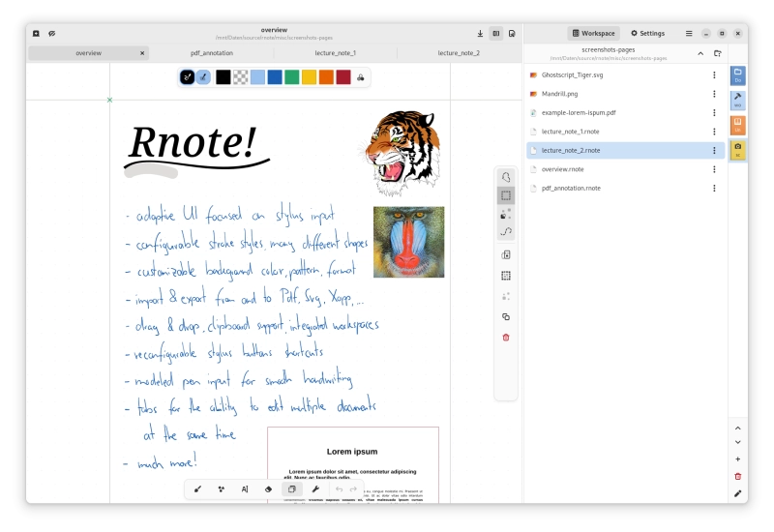Image resolution: width=774 pixels, height=532 pixels.
Task: Open lecture_note_1.rnote file
Action: [x=625, y=132]
